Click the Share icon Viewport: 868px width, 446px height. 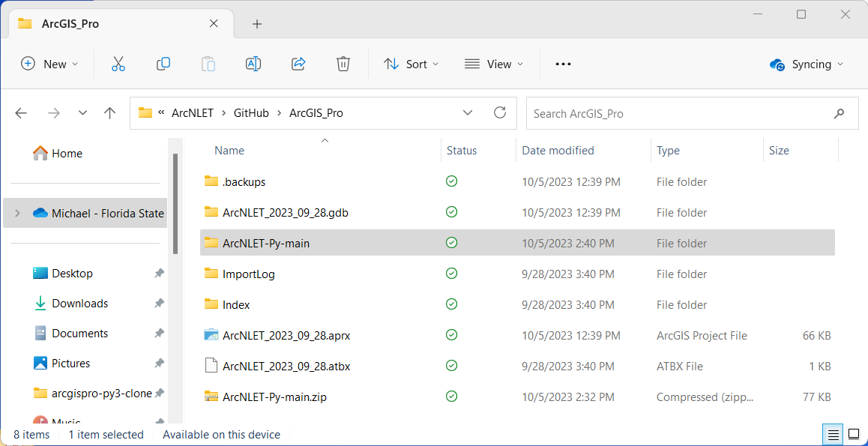click(x=298, y=64)
